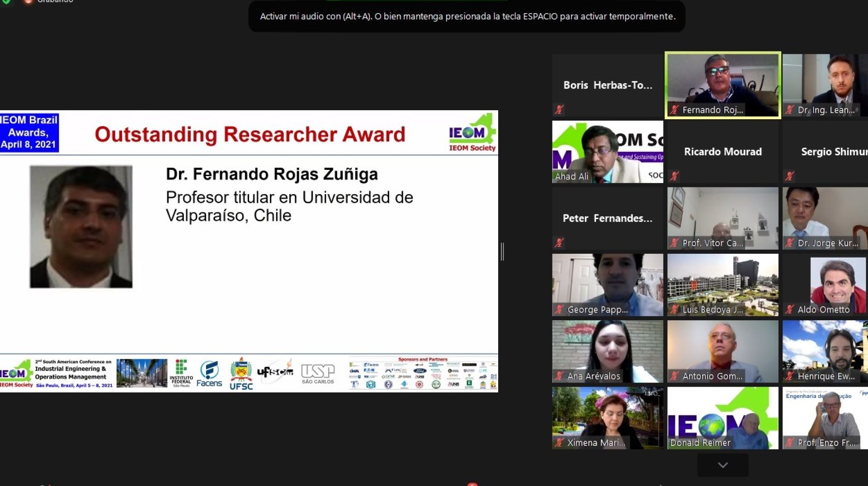Open the Prof. Vitor Ca... video tile

(722, 218)
